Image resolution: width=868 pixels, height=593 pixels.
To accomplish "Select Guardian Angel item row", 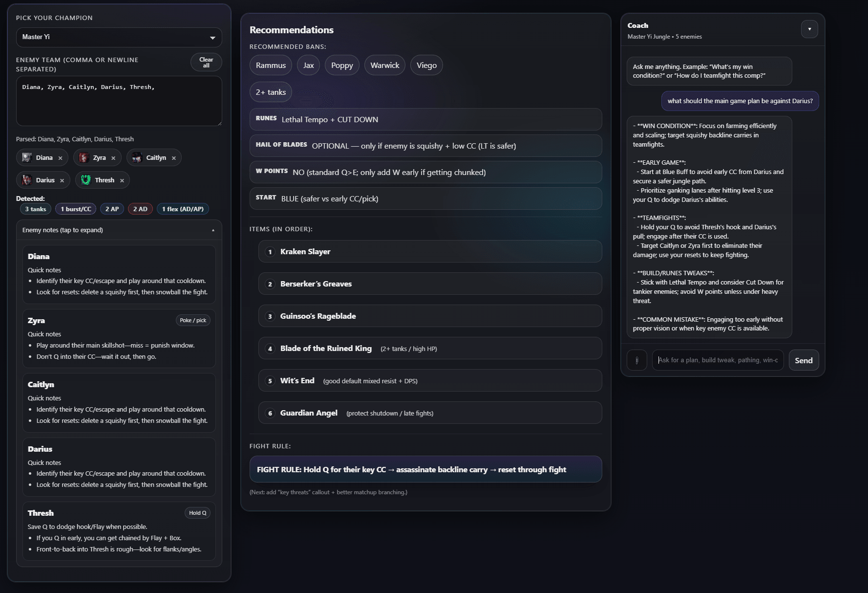I will click(430, 413).
